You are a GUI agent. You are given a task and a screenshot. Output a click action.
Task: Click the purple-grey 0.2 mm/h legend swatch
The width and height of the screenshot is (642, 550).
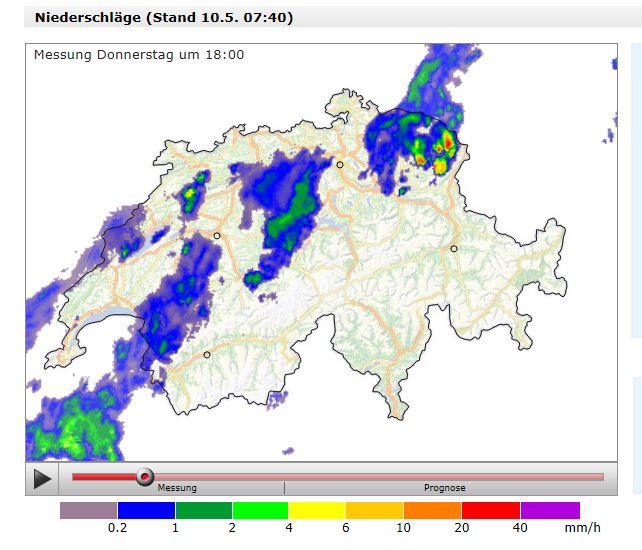[x=88, y=511]
